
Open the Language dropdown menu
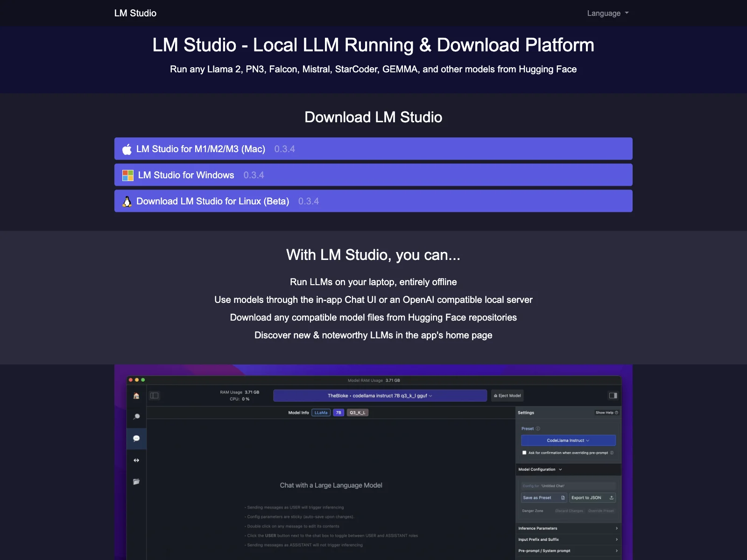click(608, 13)
